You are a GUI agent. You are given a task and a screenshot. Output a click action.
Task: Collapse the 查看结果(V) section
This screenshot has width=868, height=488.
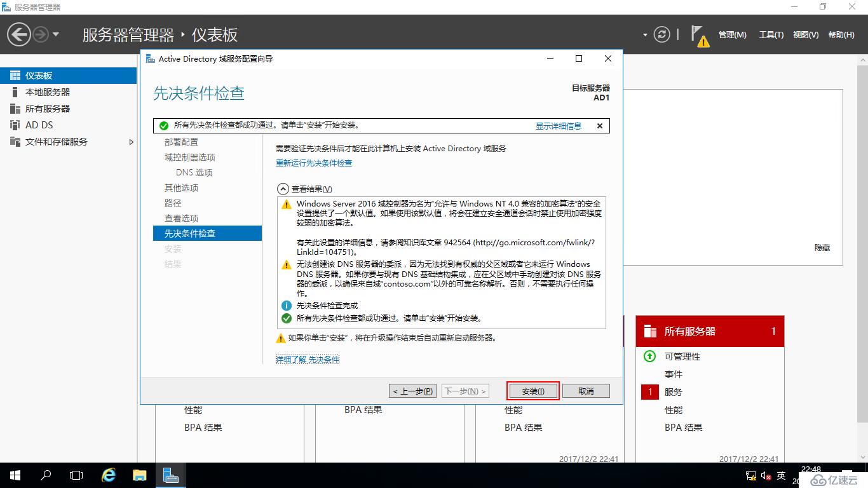282,189
